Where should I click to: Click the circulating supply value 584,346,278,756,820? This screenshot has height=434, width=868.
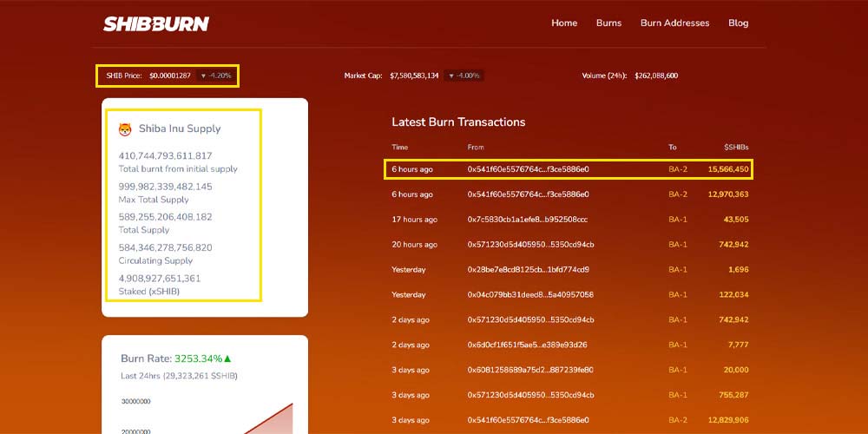coord(165,247)
